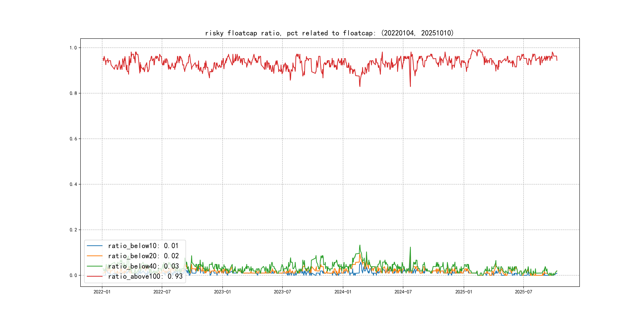
Task: Click the 0.6 y-axis tick label
Action: [x=73, y=139]
